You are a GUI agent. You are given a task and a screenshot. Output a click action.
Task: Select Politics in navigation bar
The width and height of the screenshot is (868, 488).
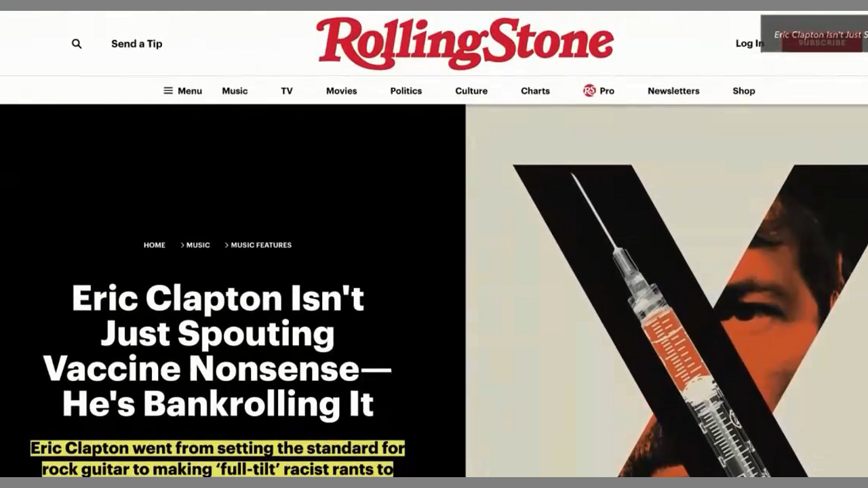coord(406,91)
